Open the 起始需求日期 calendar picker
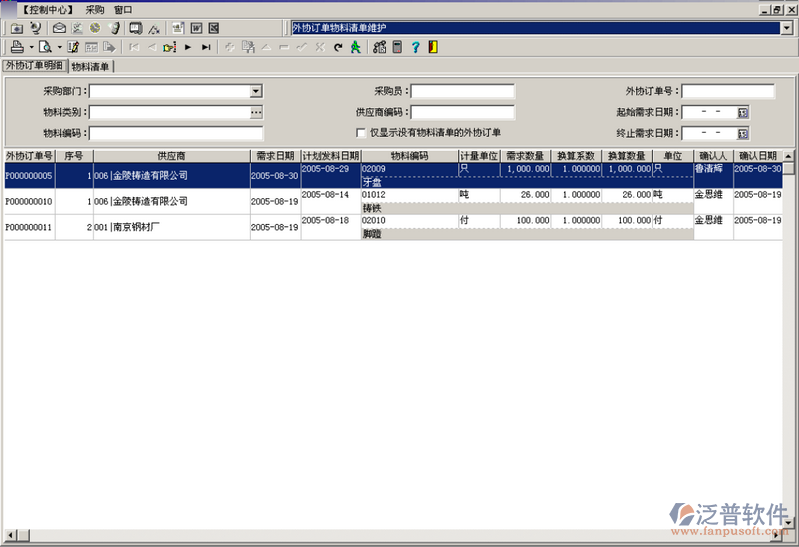 point(743,112)
